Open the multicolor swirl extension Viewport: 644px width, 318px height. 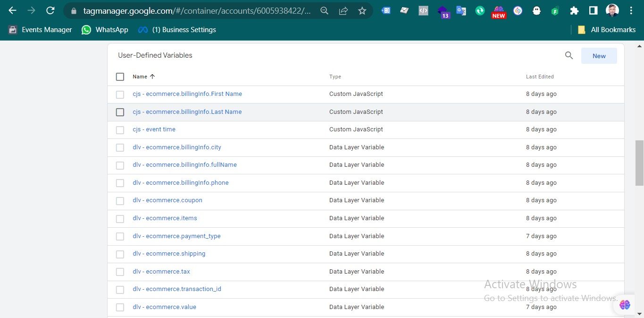coord(518,10)
